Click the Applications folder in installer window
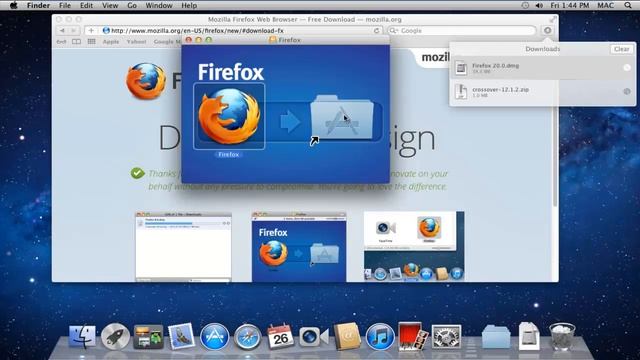The width and height of the screenshot is (640, 360). click(x=342, y=117)
